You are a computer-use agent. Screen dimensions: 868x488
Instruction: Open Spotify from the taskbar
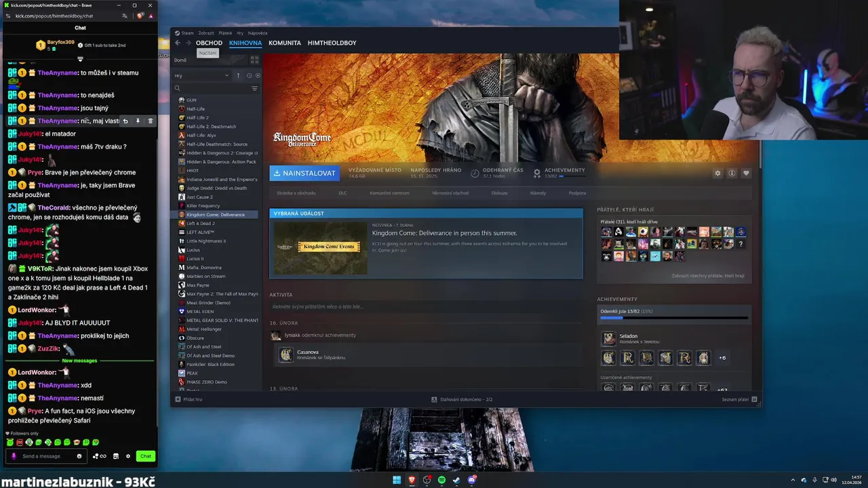click(x=441, y=480)
